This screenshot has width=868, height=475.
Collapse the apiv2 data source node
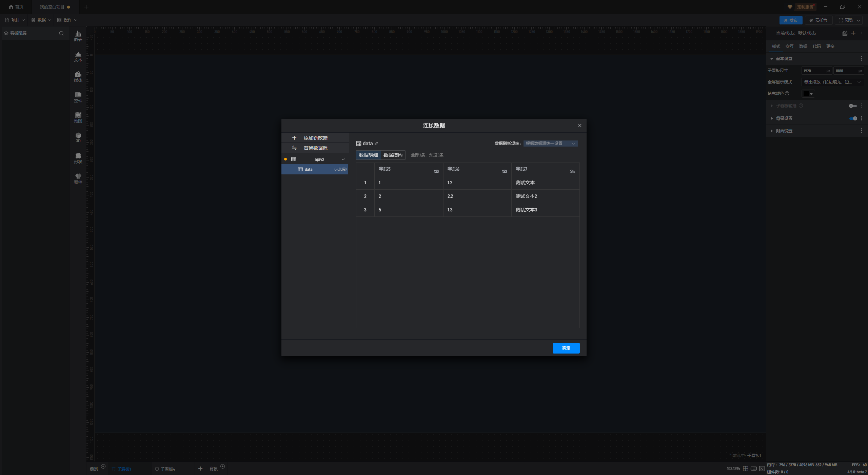(x=343, y=159)
